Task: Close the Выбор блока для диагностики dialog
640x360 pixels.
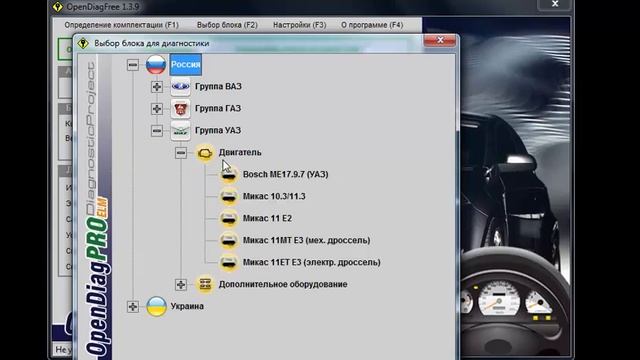Action: tap(440, 40)
